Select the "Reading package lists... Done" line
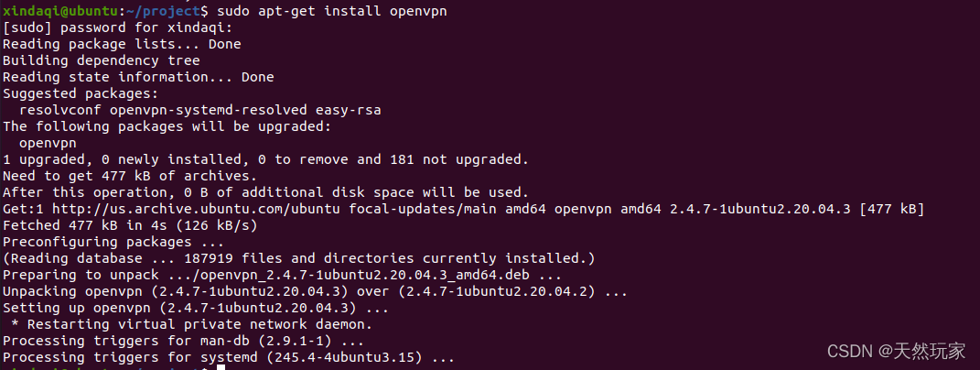980x370 pixels. 120,43
